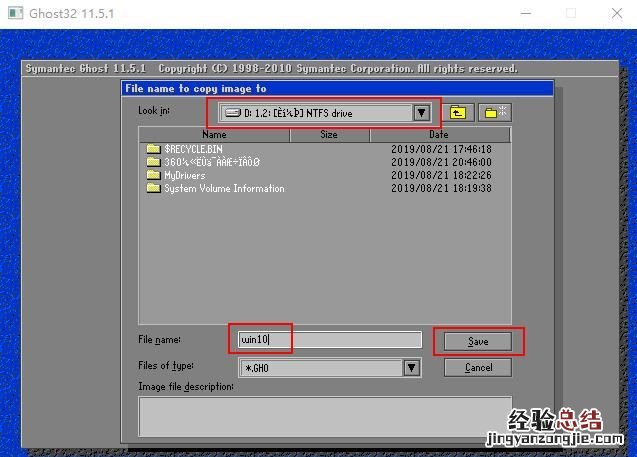This screenshot has height=457, width=637.
Task: Sort by the Name column header
Action: [x=214, y=134]
